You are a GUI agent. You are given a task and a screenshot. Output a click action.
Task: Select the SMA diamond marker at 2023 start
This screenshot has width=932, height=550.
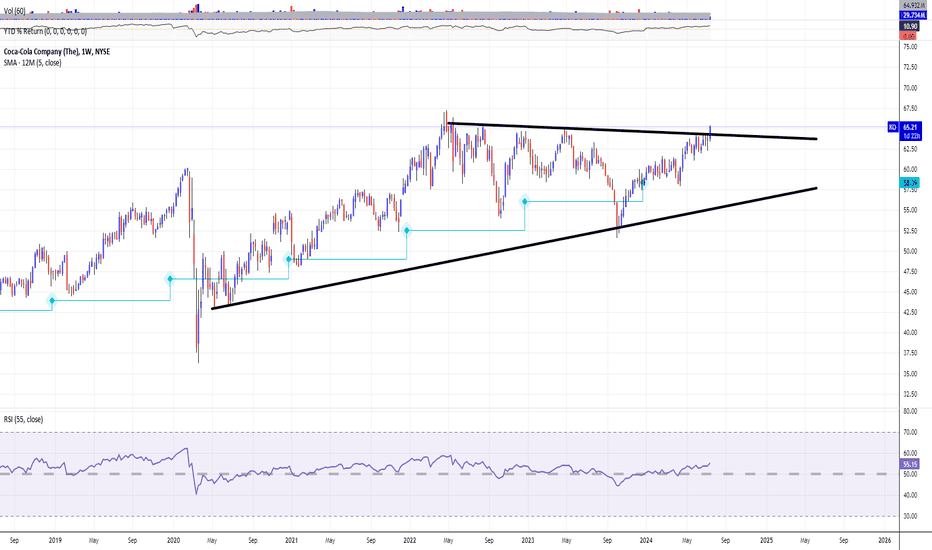pos(525,202)
